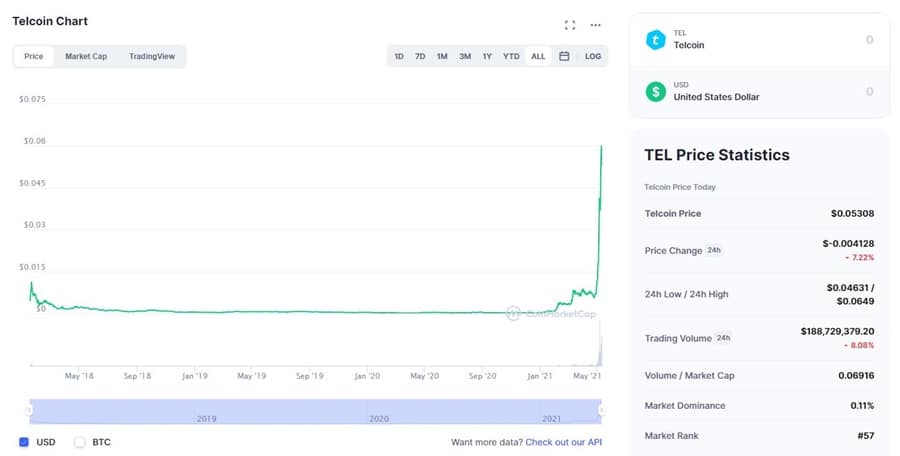Open the three-dot more options menu

[x=596, y=25]
